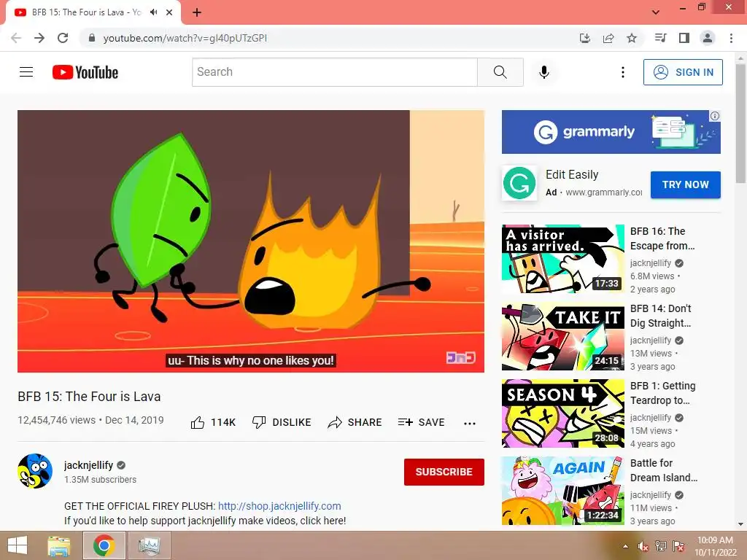
Task: Go to YouTube home via logo
Action: point(85,72)
